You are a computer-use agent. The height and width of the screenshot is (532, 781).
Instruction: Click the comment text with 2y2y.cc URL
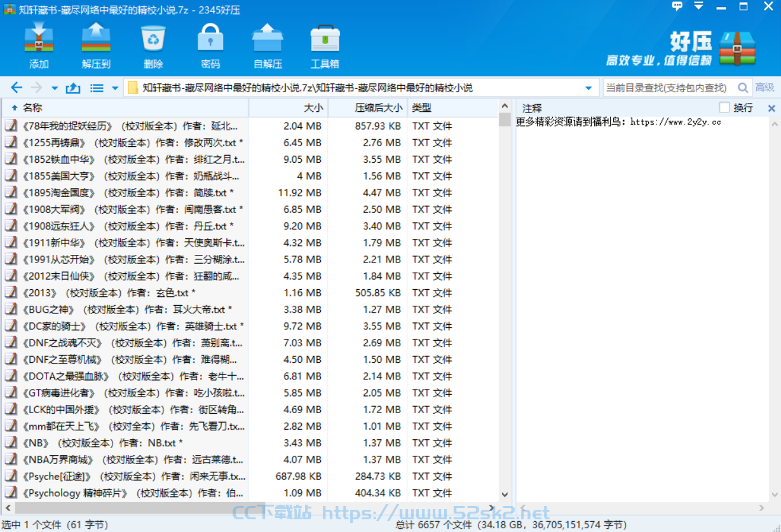tap(618, 122)
